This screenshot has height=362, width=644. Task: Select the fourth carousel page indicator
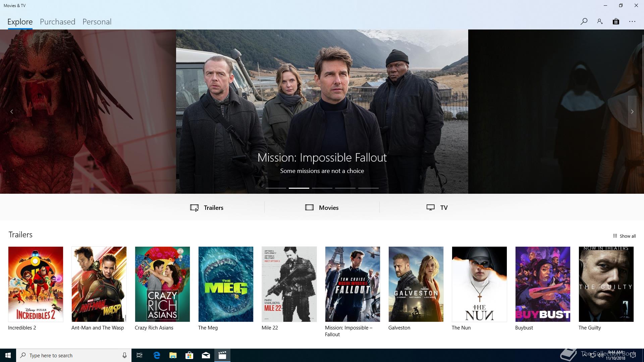[x=345, y=188]
